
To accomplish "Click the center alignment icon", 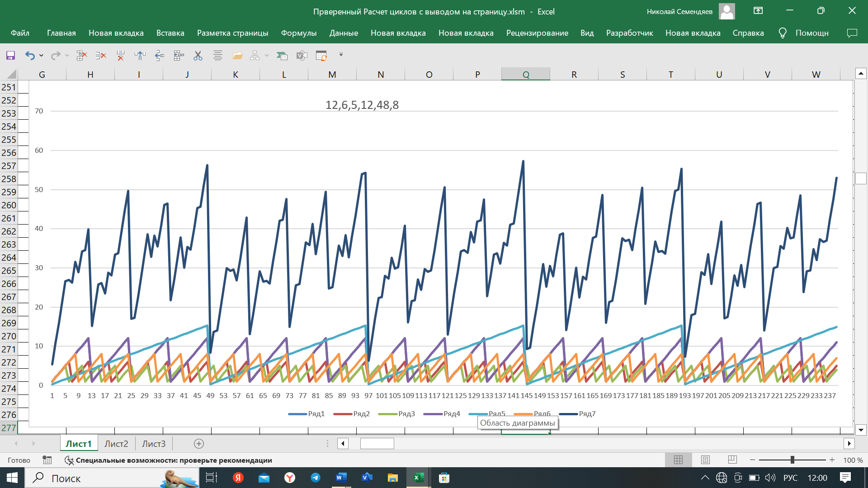I will click(x=217, y=55).
